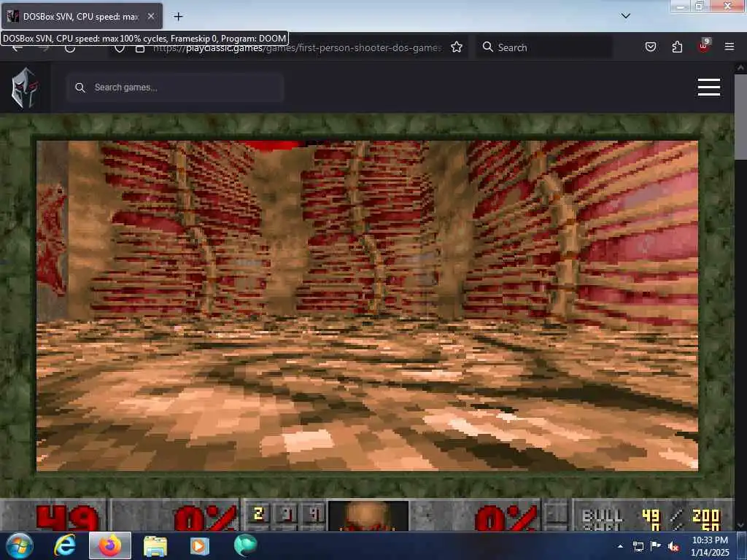The image size is (747, 560).
Task: Click inside the DOOM game viewport
Action: [x=368, y=306]
